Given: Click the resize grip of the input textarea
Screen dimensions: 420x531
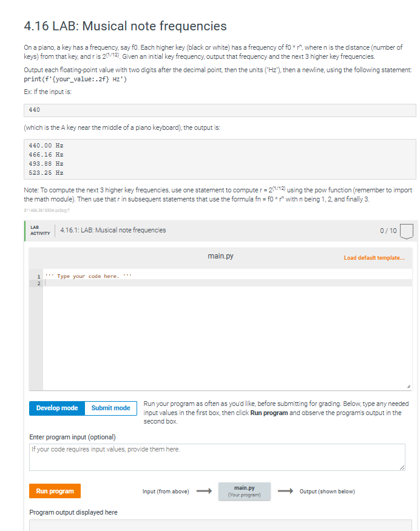Looking at the screenshot, I should click(x=402, y=467).
